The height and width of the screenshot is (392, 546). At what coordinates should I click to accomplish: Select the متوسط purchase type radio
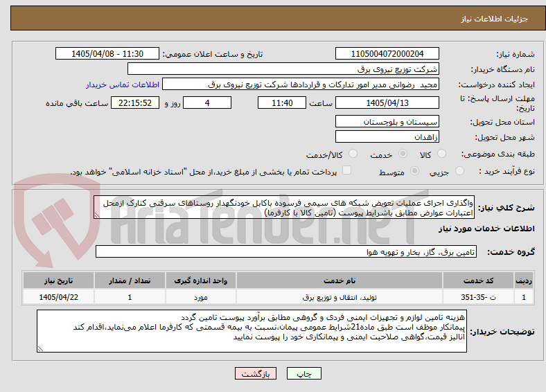tap(415, 171)
